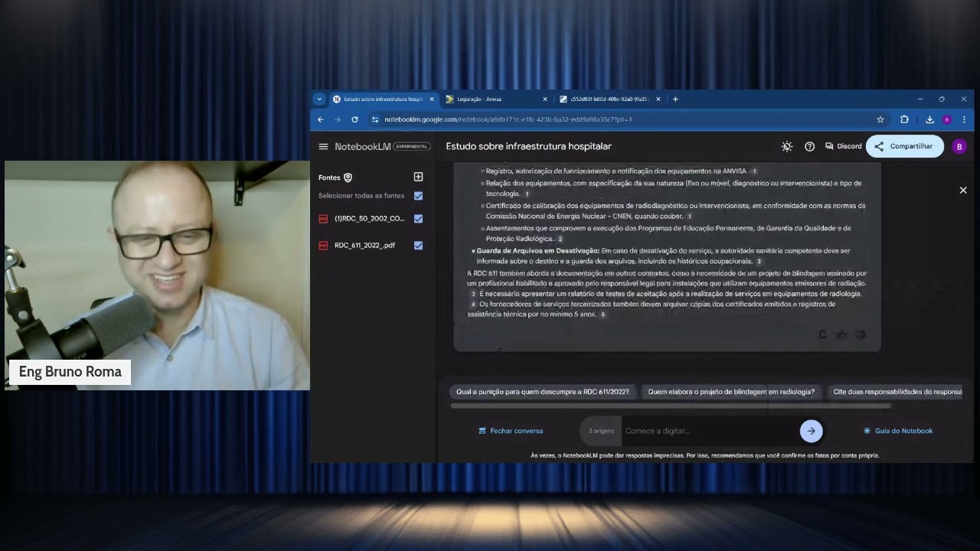Click citation 2 after 'Proteção Radiológica'
Screen dimensions: 980x551
point(560,240)
